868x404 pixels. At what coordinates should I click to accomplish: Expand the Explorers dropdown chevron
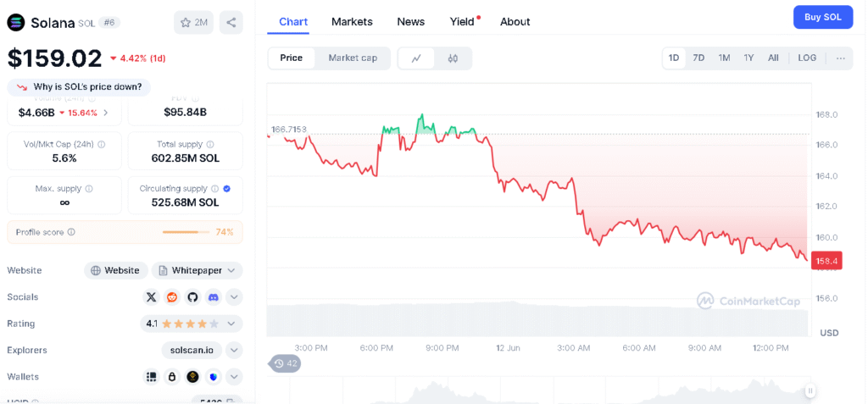pyautogui.click(x=235, y=350)
